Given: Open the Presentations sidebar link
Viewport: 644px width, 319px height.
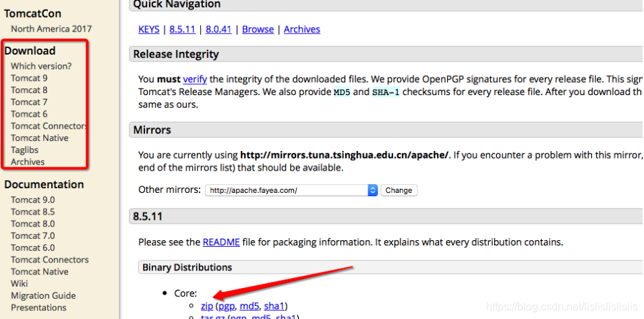Looking at the screenshot, I should [38, 308].
